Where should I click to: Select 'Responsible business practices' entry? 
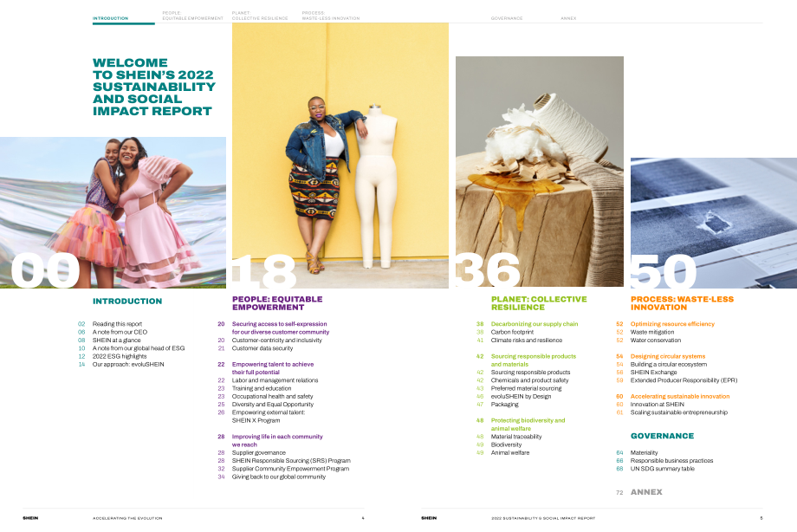tap(672, 461)
